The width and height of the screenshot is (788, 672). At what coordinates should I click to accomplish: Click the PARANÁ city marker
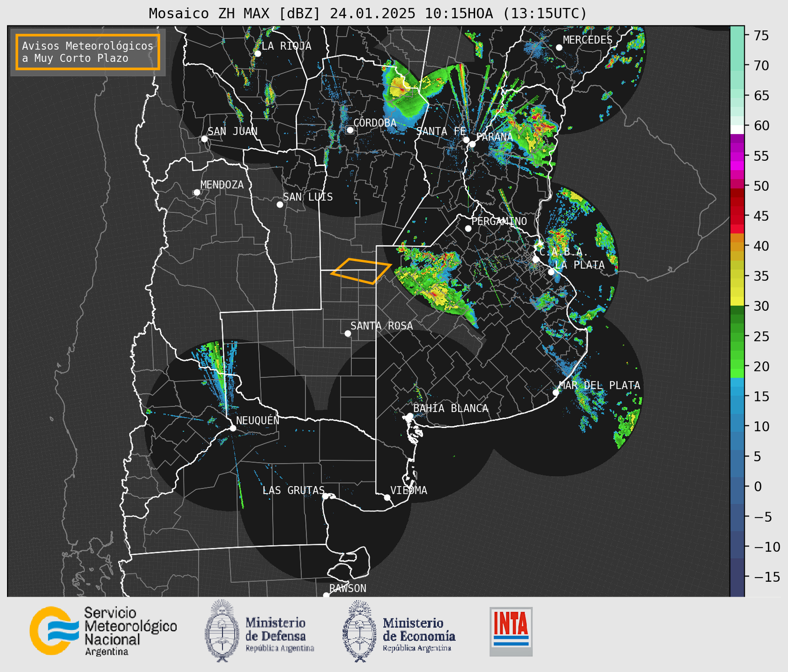point(472,144)
